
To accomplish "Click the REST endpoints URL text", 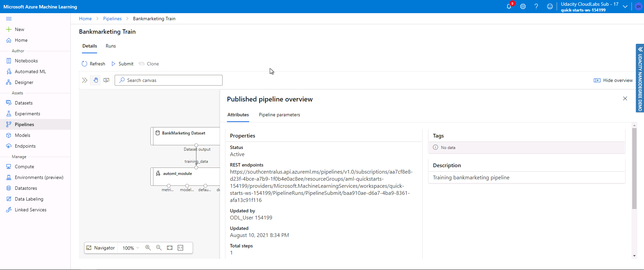I will point(321,186).
